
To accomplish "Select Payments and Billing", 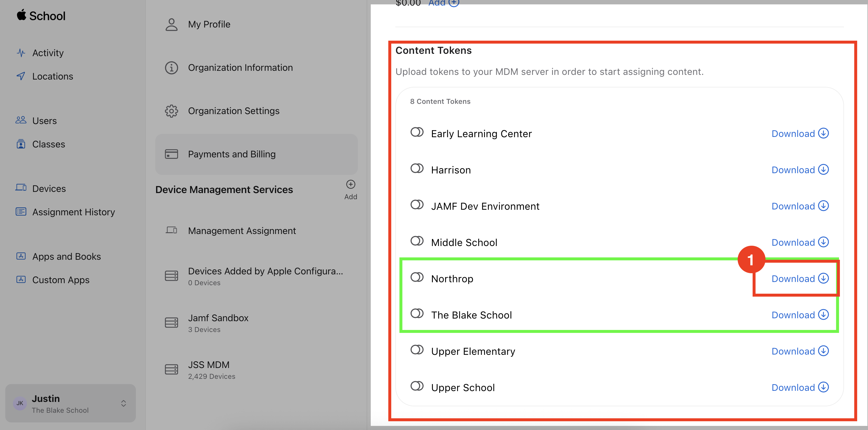I will coord(257,154).
